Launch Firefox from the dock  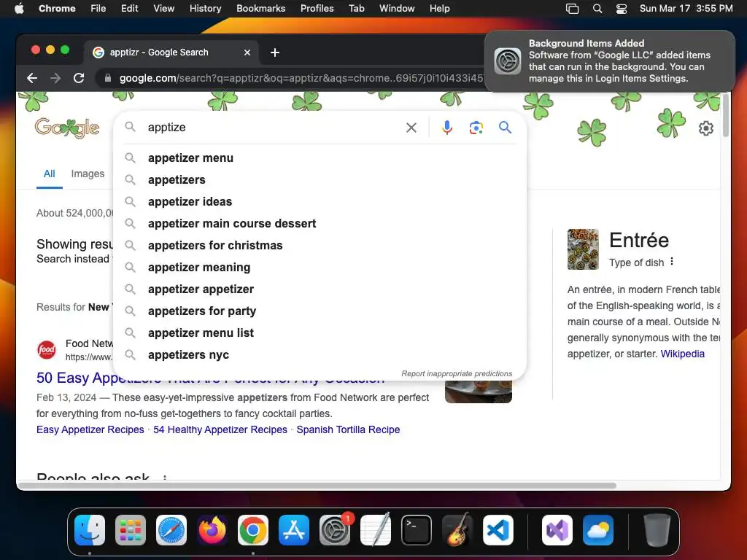click(212, 530)
